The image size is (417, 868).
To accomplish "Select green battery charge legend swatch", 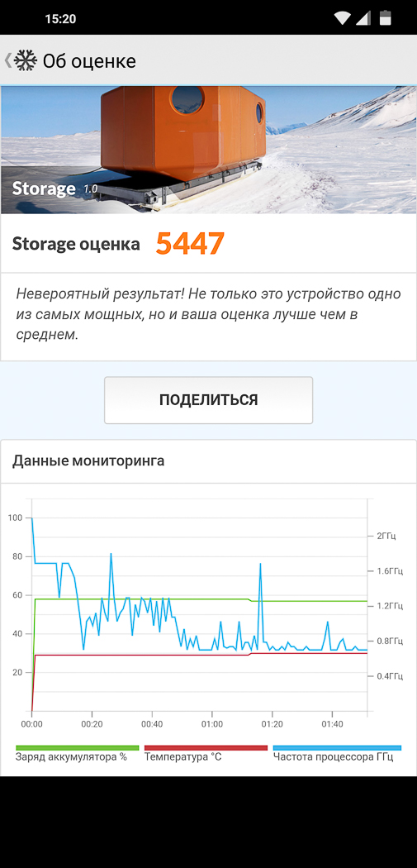I will tap(78, 748).
